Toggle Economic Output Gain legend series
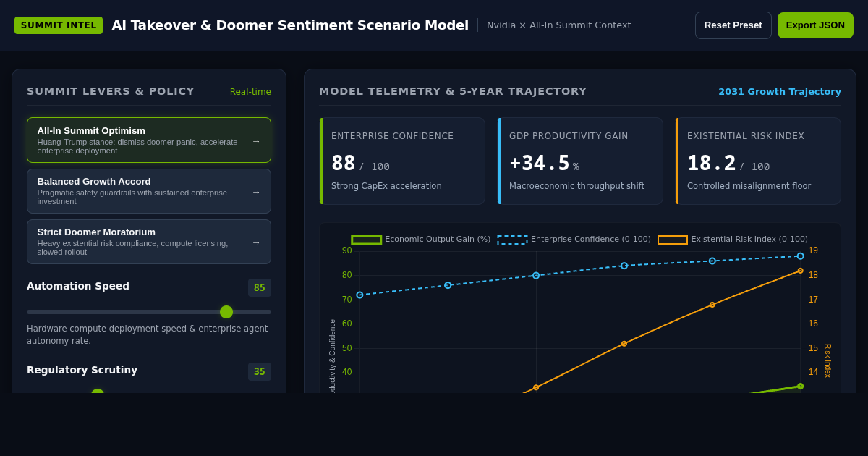868x456 pixels. pos(421,240)
